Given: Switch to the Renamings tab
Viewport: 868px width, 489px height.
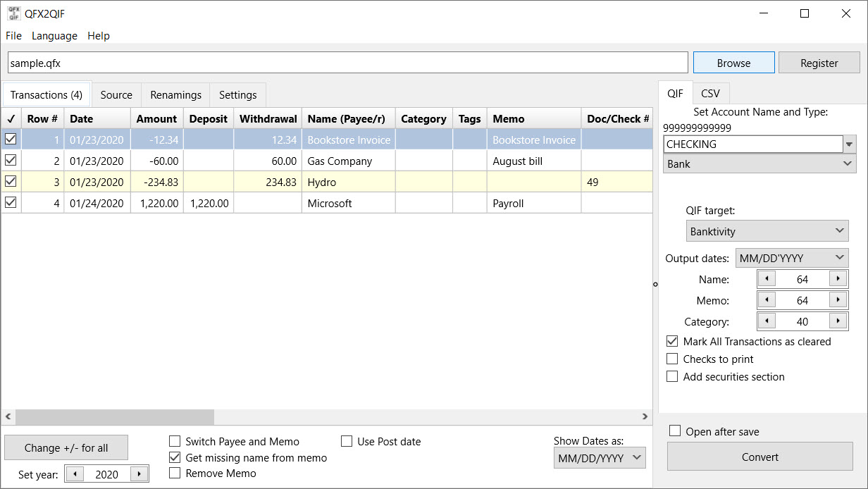Looking at the screenshot, I should (175, 94).
